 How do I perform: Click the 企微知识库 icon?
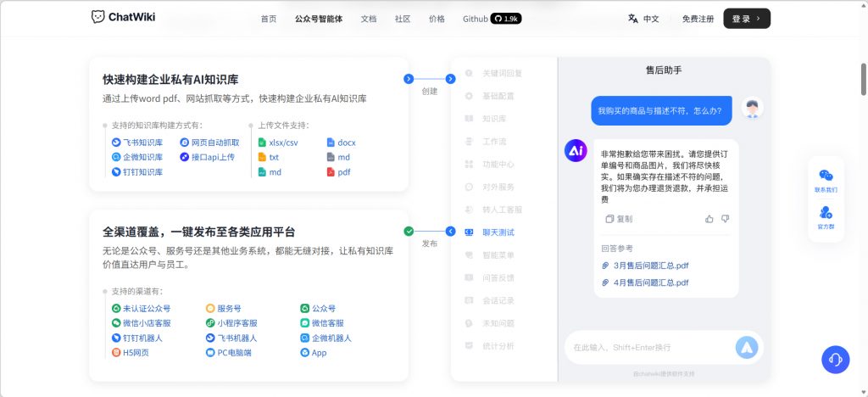(116, 157)
